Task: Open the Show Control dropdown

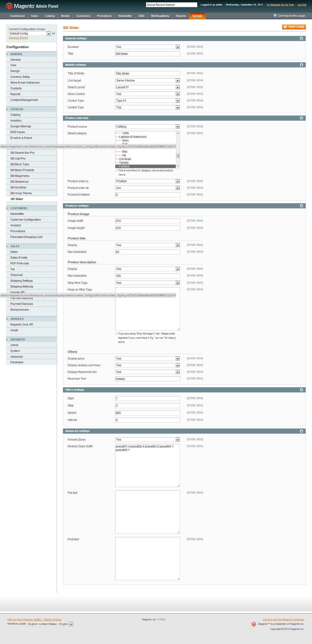Action: [147, 94]
